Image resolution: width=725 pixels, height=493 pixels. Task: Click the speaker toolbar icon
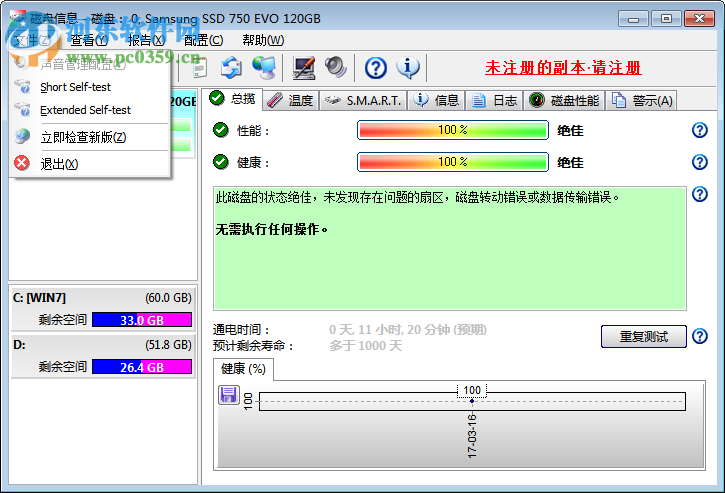[x=336, y=68]
